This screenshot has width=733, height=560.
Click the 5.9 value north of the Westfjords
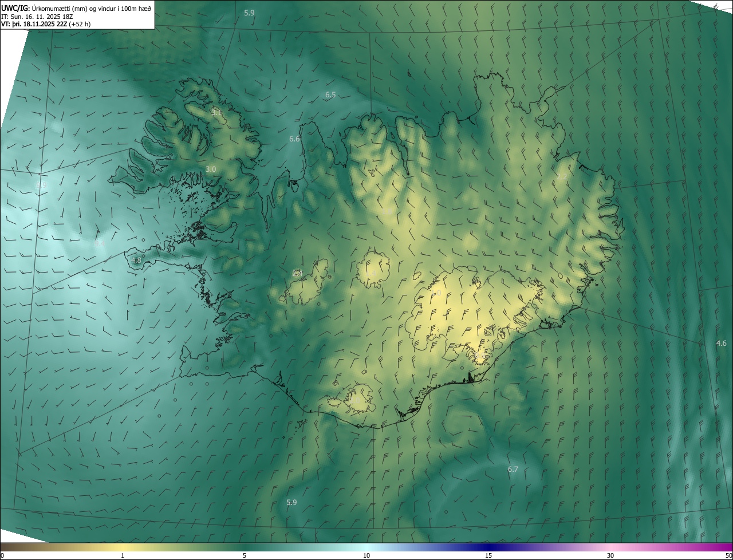[249, 12]
